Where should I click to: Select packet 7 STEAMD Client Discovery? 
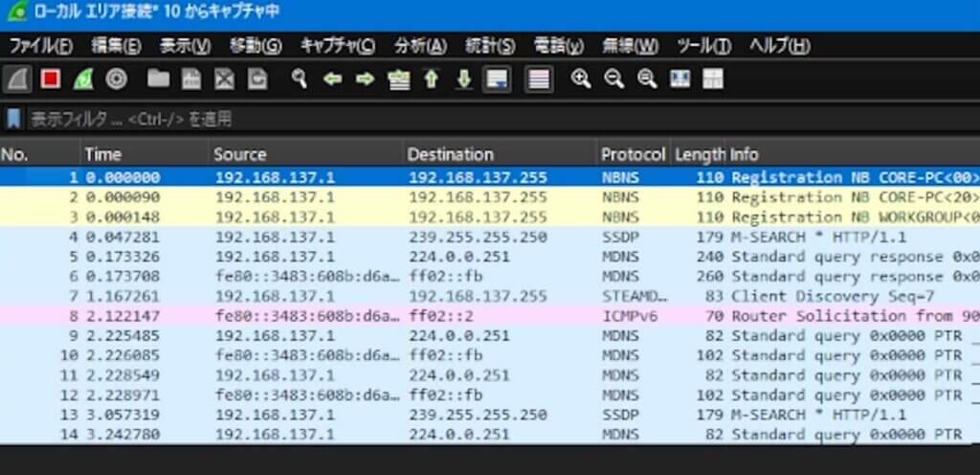[479, 296]
